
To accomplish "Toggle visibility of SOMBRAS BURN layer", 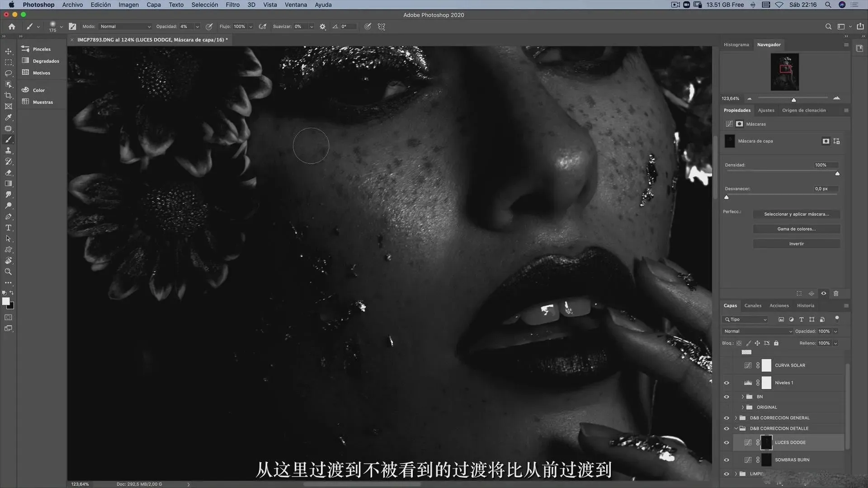I will click(x=726, y=460).
